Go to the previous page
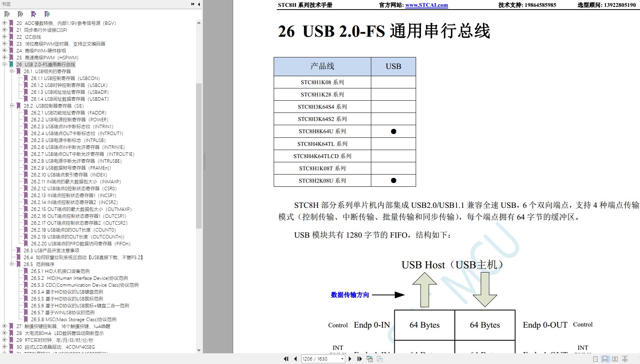The height and width of the screenshot is (364, 640). point(296,359)
